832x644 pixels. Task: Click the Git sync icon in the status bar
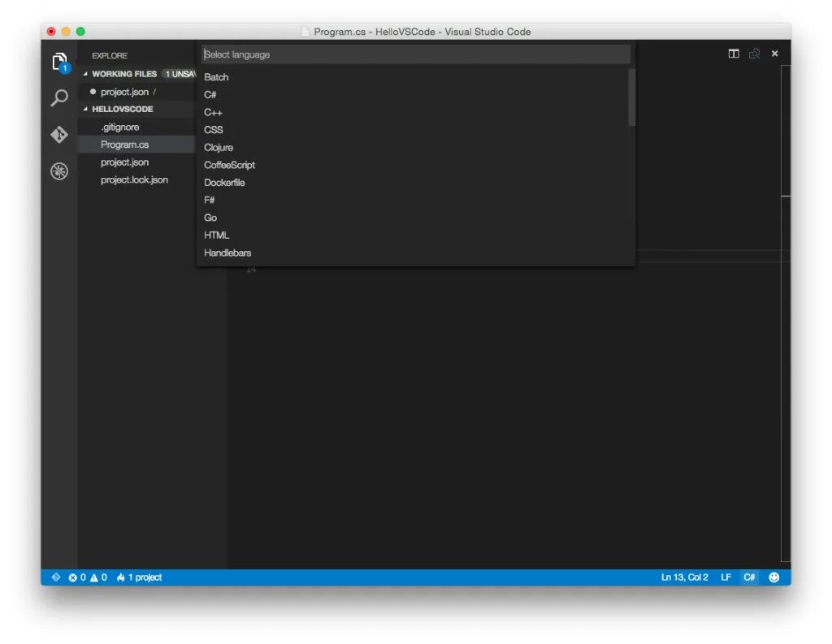[x=56, y=577]
